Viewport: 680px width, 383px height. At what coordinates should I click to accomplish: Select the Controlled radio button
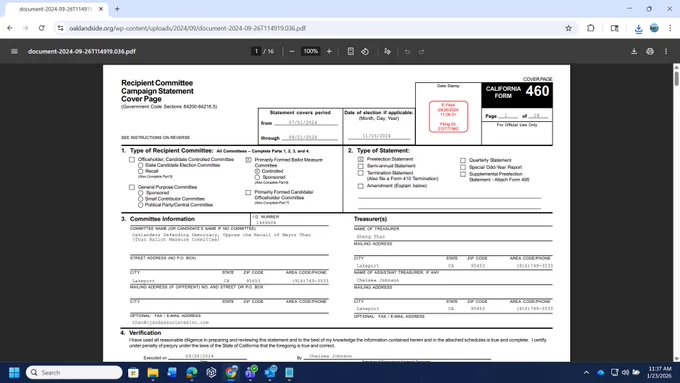(257, 171)
